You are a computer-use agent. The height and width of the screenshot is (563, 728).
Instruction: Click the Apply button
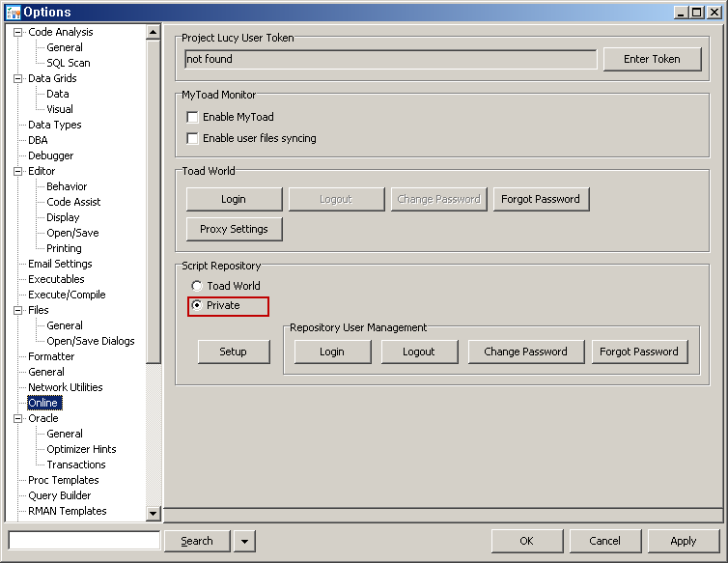683,541
